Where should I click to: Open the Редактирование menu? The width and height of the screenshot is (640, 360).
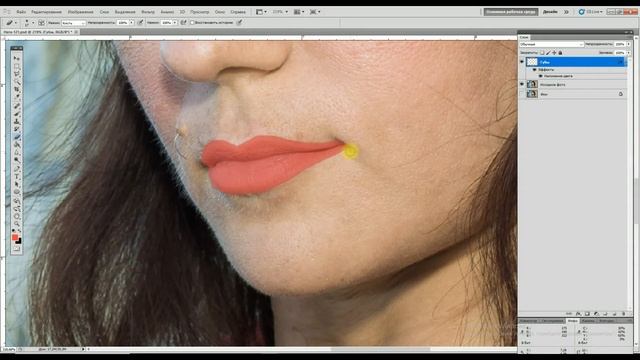click(46, 12)
